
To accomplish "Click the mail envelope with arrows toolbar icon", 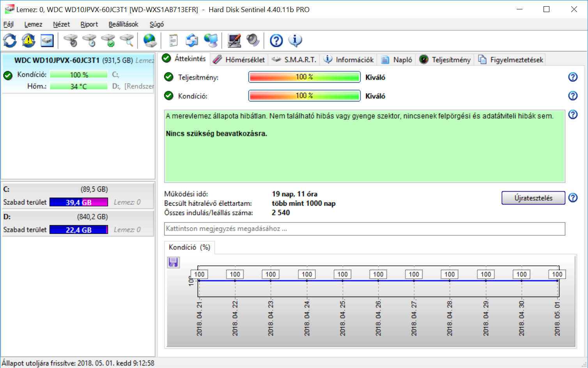I will (192, 40).
